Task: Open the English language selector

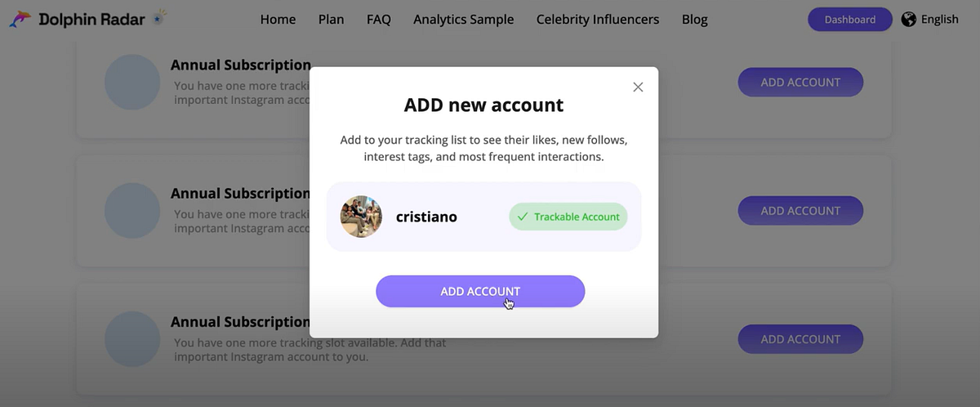Action: tap(940, 20)
